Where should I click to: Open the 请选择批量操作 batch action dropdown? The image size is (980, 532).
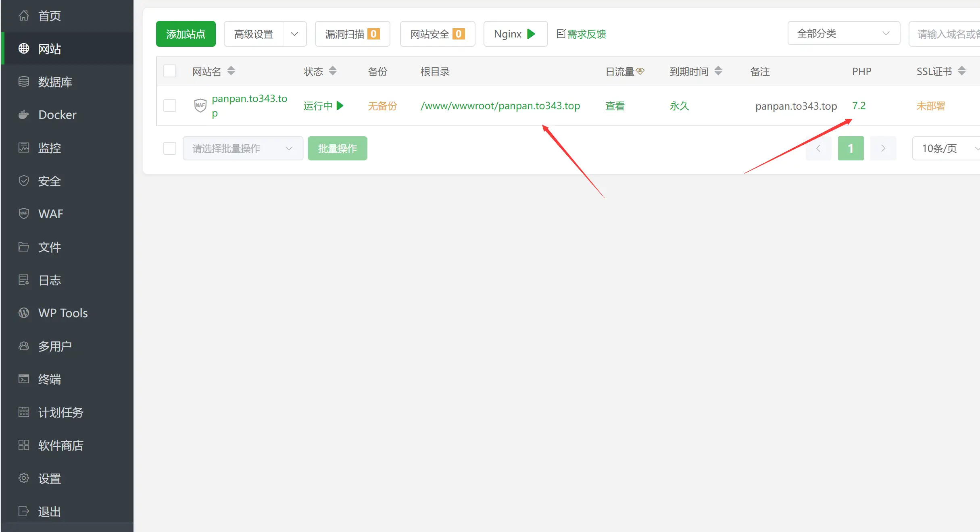pos(243,148)
